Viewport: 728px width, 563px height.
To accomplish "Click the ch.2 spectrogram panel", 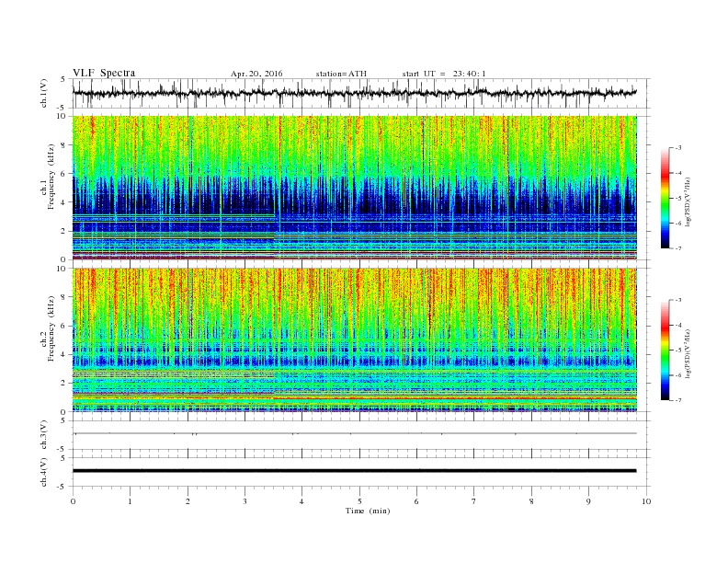I will click(354, 339).
